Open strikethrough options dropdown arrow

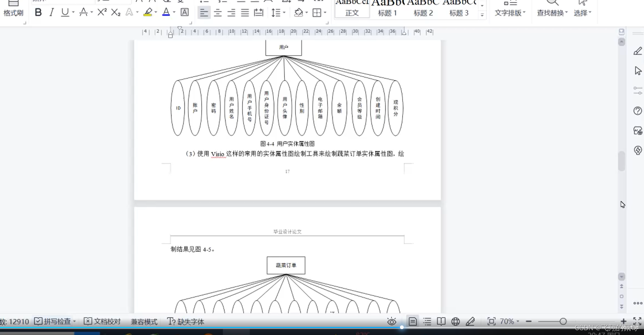coord(92,13)
